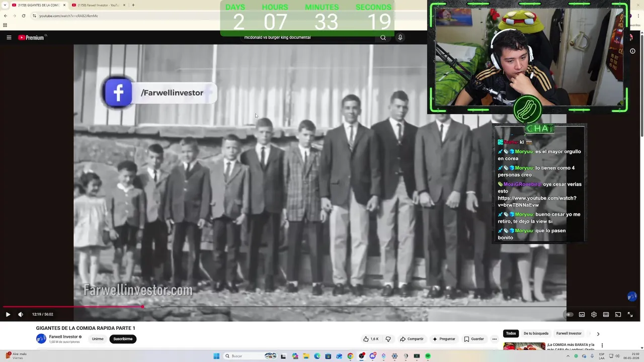
Task: Click the info icon beside the webcam overlay
Action: click(x=632, y=51)
